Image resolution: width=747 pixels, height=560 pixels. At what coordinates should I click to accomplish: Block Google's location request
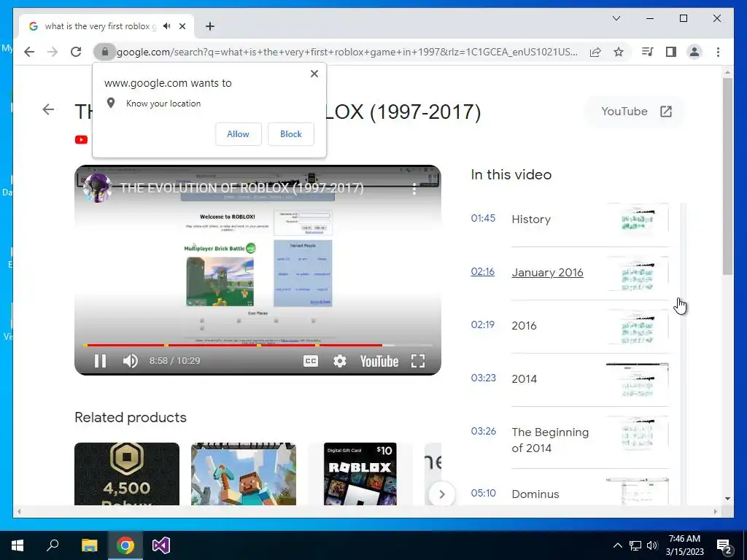click(x=290, y=134)
